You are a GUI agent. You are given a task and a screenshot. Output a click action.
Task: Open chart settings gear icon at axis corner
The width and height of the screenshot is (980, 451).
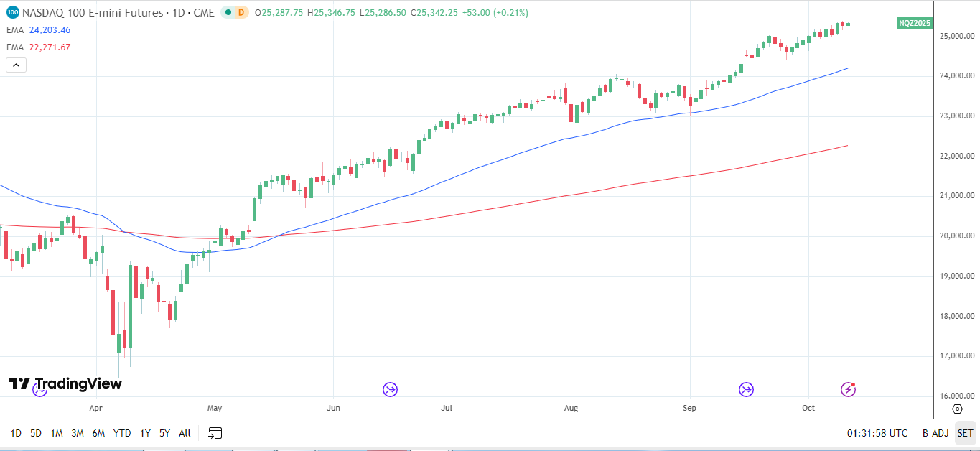coord(957,409)
